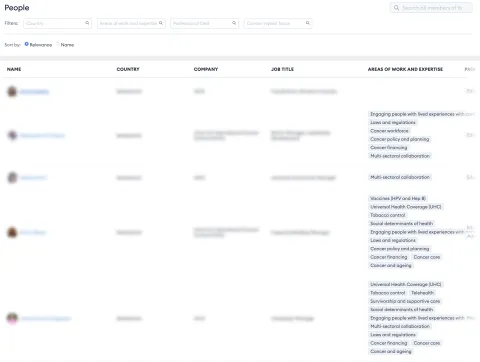Open the Areas of work and expertise filter
The width and height of the screenshot is (480, 362).
coord(131,23)
